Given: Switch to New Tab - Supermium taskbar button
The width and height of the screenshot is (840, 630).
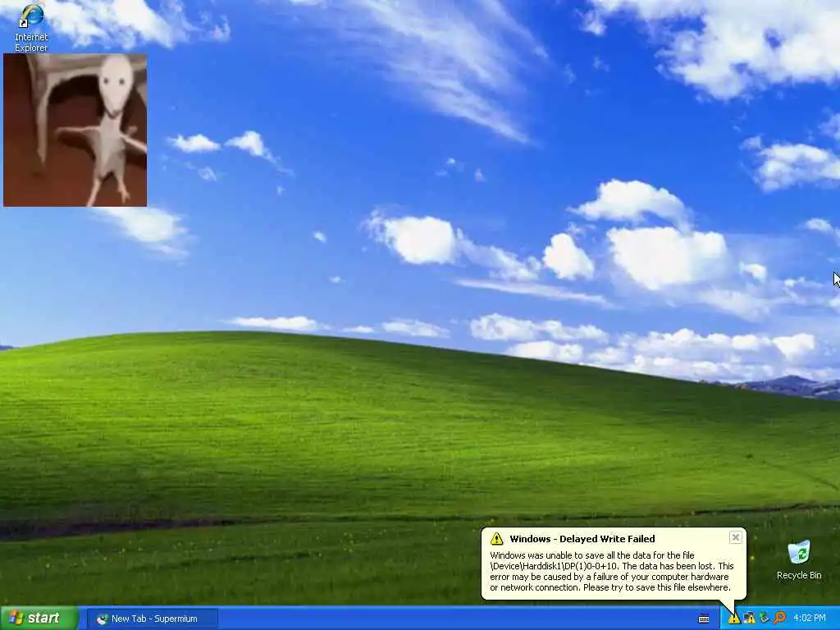Looking at the screenshot, I should click(152, 619).
